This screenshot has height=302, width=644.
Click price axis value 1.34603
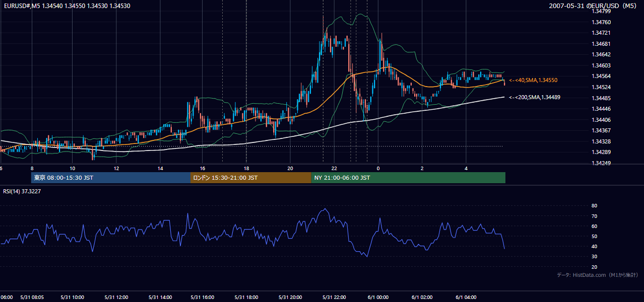600,65
